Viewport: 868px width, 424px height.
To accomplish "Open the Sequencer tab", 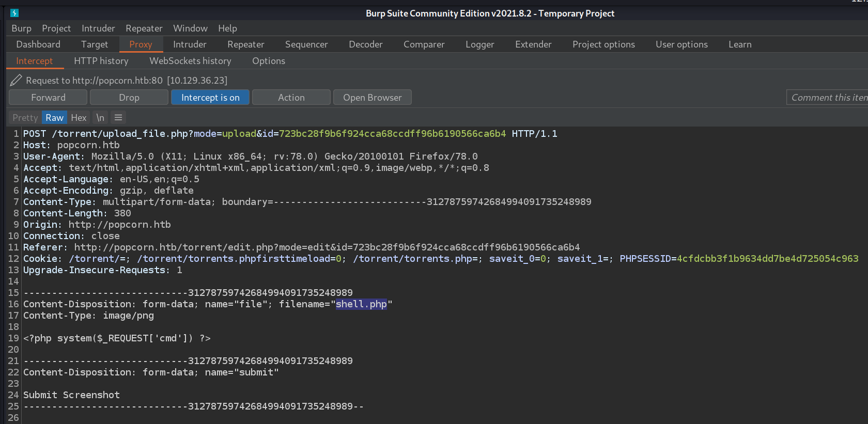I will (306, 44).
